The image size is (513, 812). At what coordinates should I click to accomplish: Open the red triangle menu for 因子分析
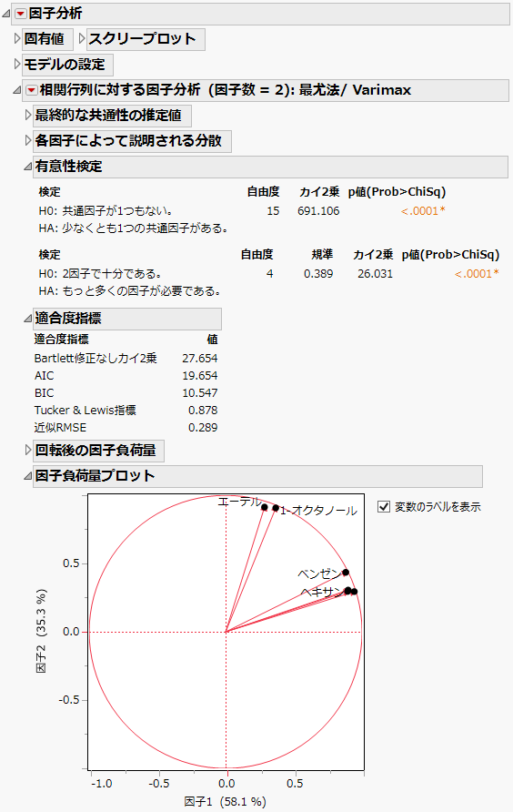(x=20, y=14)
